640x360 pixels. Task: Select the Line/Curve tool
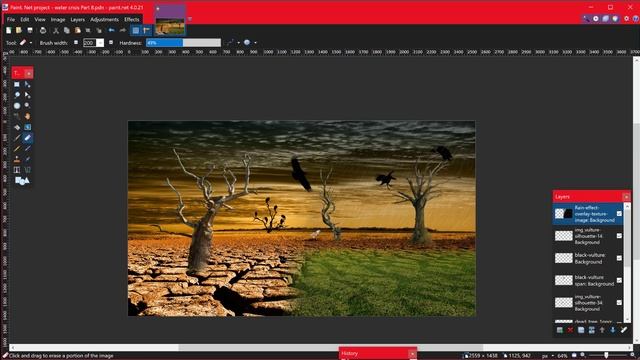coord(27,170)
